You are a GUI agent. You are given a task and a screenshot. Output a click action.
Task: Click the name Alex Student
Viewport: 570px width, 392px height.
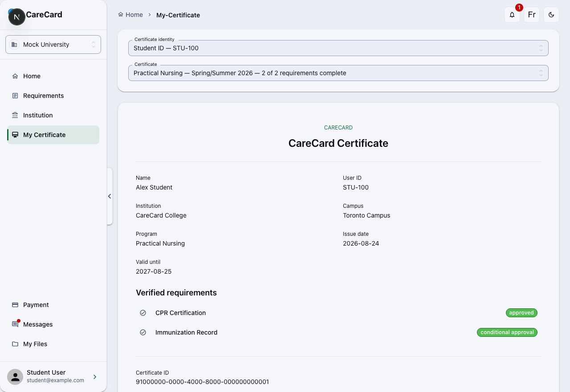(154, 187)
